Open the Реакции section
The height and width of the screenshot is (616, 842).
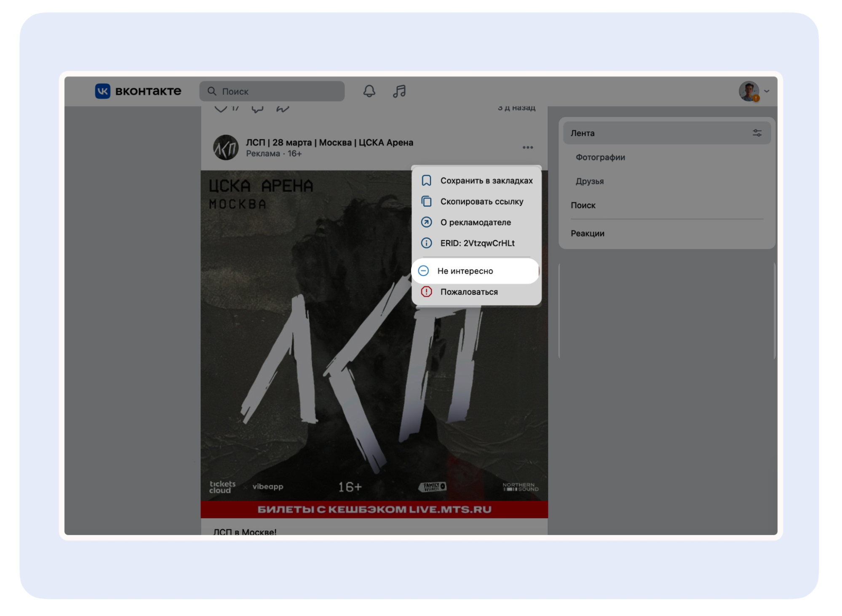[587, 233]
